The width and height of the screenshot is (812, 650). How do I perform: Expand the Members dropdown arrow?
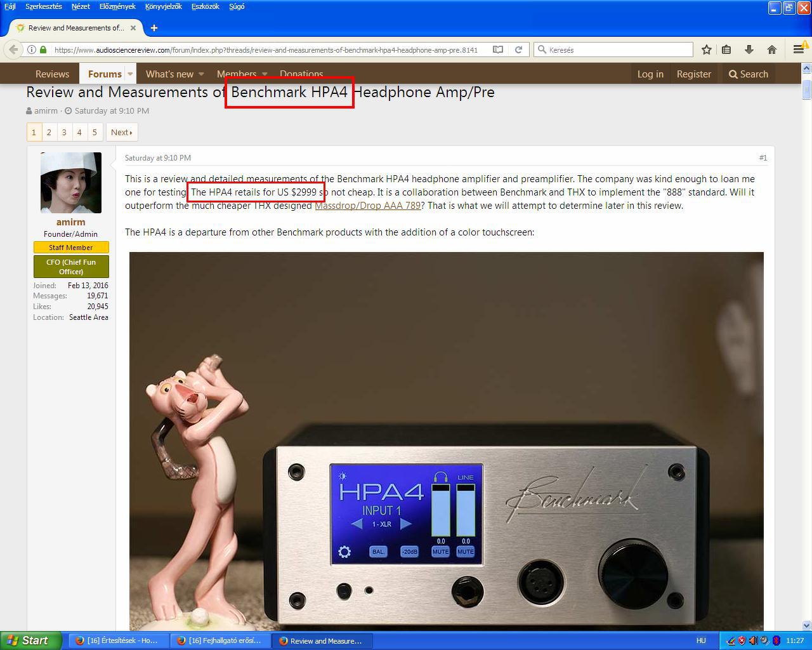click(x=265, y=74)
